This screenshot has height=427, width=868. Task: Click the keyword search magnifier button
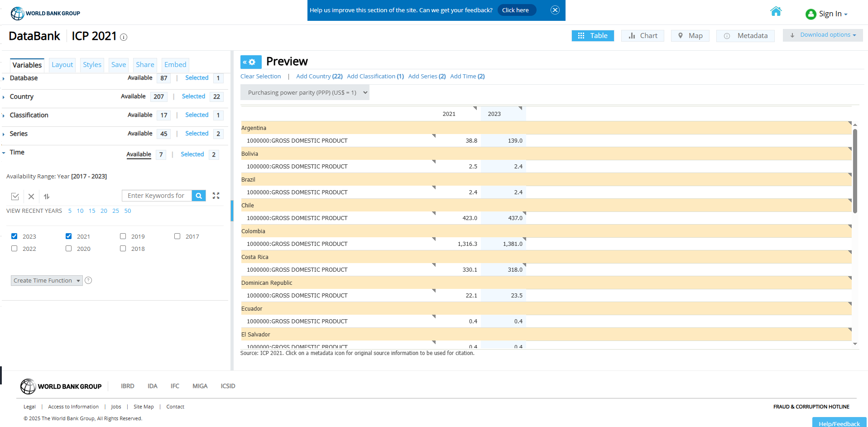pyautogui.click(x=199, y=196)
